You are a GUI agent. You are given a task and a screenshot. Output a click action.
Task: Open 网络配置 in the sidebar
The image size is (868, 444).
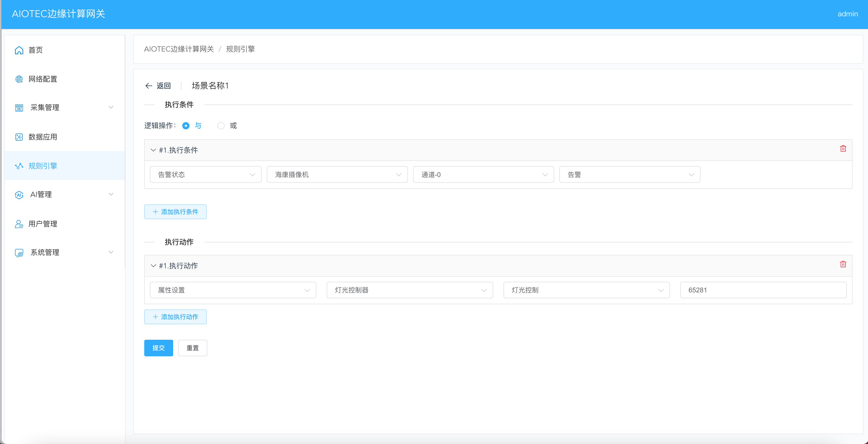click(x=65, y=79)
